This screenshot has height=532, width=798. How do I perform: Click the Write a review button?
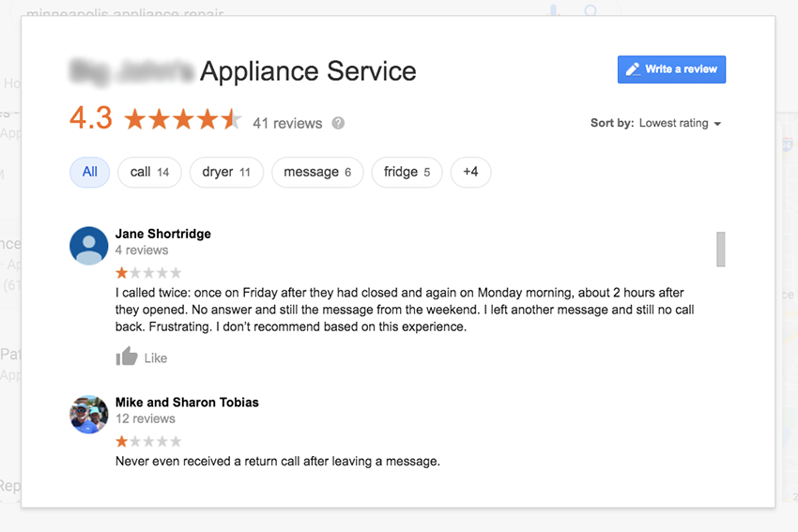click(x=671, y=69)
